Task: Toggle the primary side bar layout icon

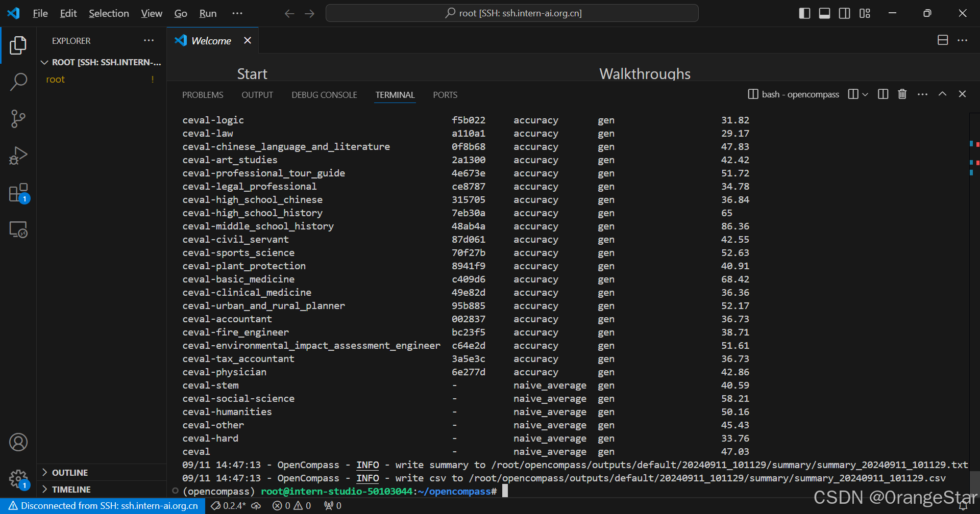Action: (804, 13)
